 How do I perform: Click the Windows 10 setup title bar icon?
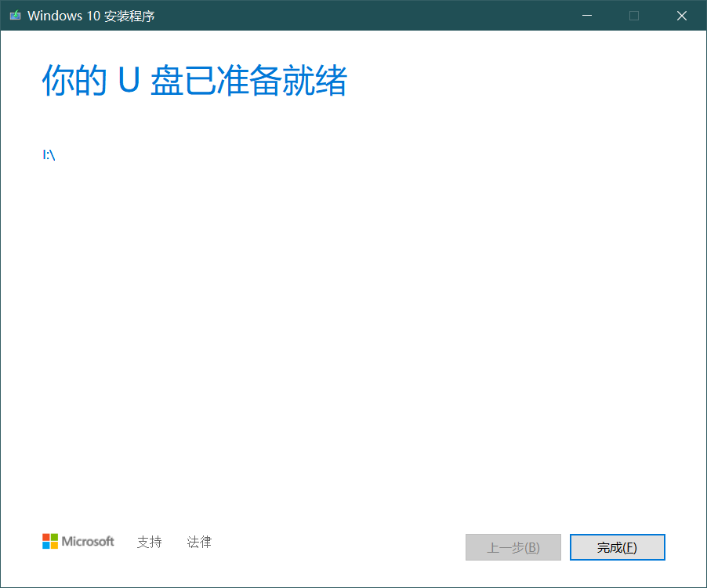[16, 16]
